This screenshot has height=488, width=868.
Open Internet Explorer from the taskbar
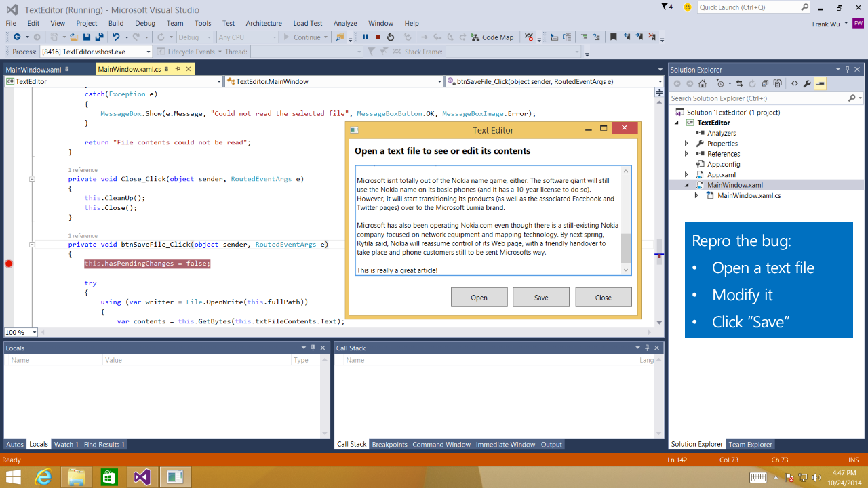(x=43, y=476)
